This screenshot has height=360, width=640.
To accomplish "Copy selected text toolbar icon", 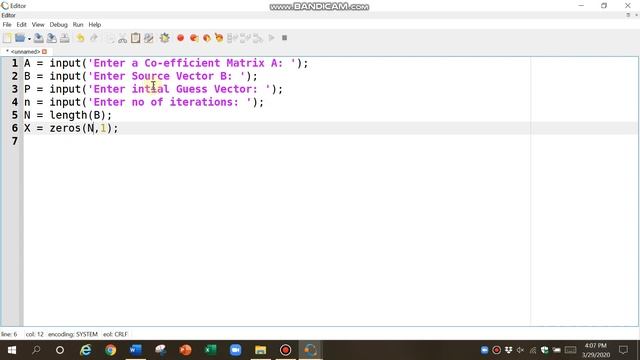I will 109,38.
